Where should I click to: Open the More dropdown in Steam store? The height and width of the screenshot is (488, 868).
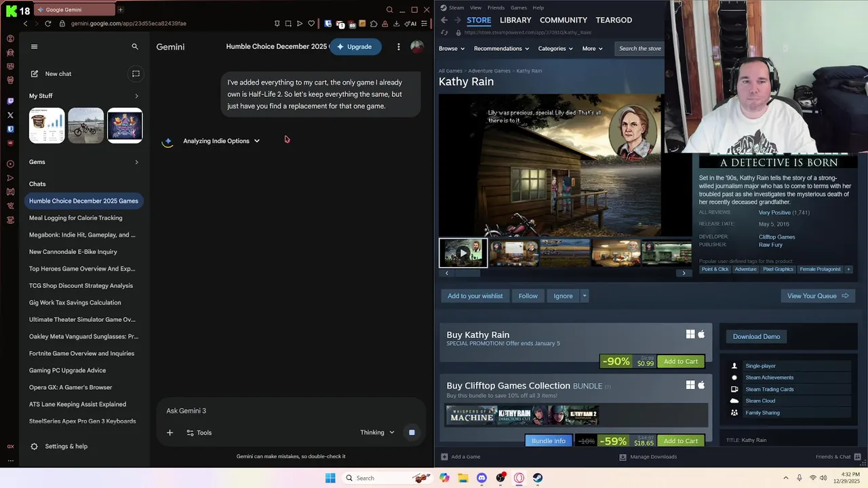[592, 49]
